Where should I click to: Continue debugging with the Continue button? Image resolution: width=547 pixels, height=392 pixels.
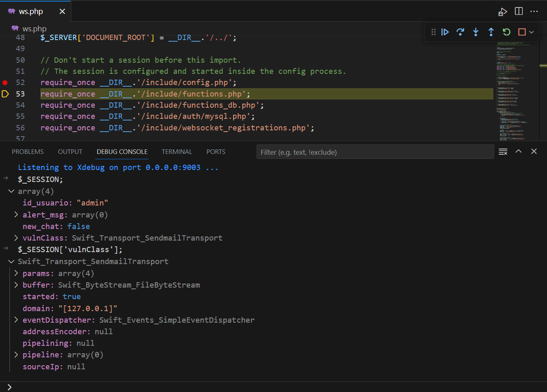tap(445, 32)
